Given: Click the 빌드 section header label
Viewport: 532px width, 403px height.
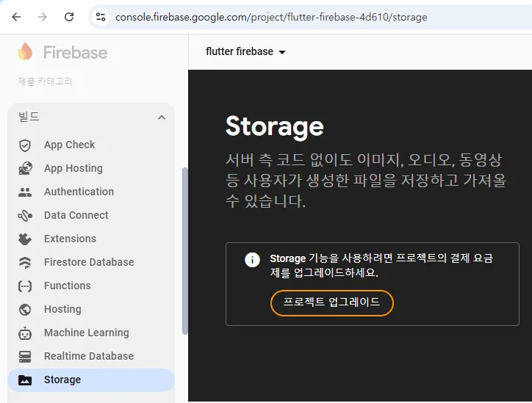Looking at the screenshot, I should pyautogui.click(x=29, y=117).
